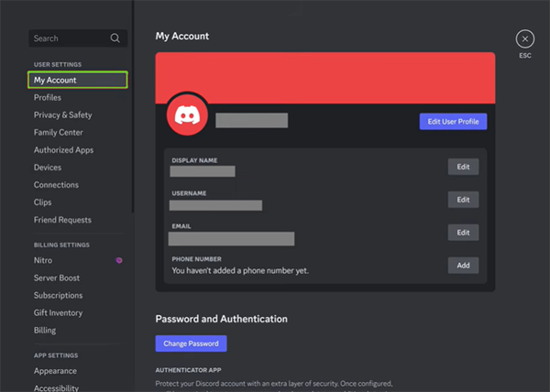Edit the Email address

point(463,233)
